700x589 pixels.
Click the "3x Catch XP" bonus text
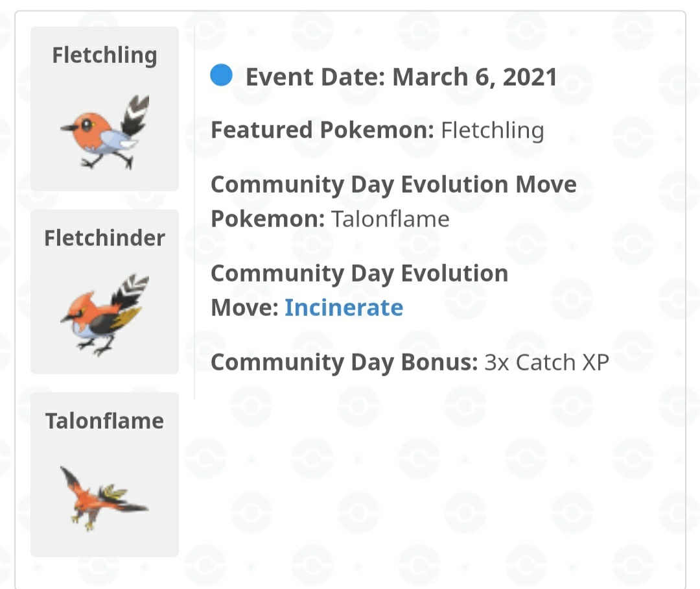[x=546, y=362]
